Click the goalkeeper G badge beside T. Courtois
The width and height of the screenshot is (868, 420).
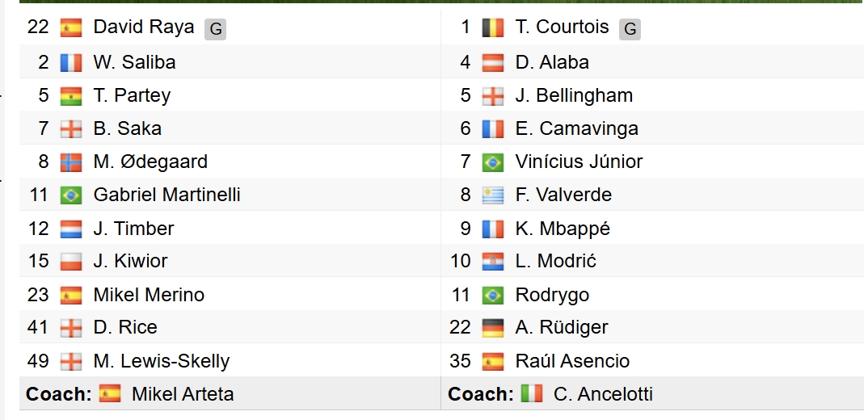(x=630, y=29)
